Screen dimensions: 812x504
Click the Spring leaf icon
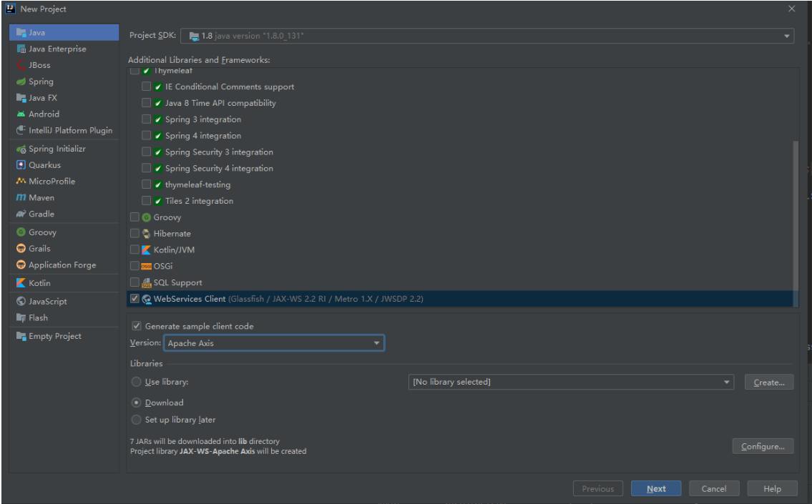21,81
